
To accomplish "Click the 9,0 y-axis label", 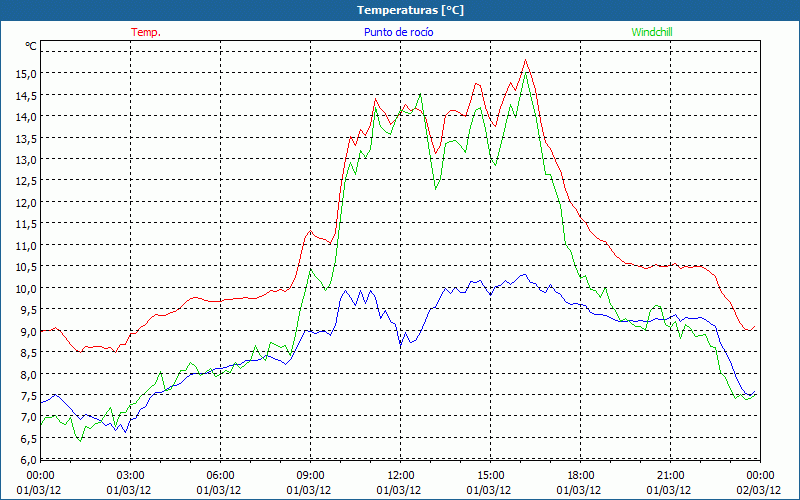I will (30, 331).
